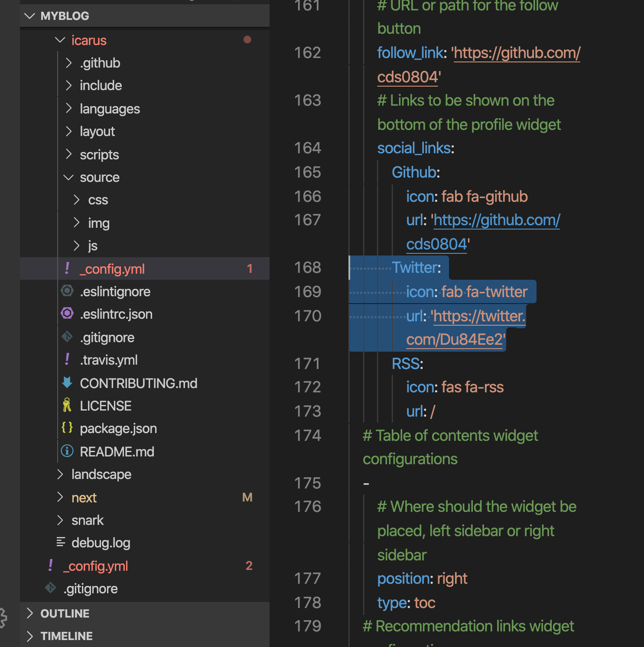The height and width of the screenshot is (647, 644).
Task: Open the package.json file
Action: click(x=118, y=429)
